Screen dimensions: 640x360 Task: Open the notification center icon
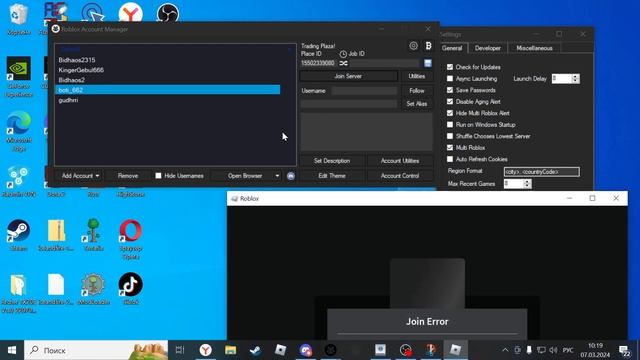click(x=624, y=350)
